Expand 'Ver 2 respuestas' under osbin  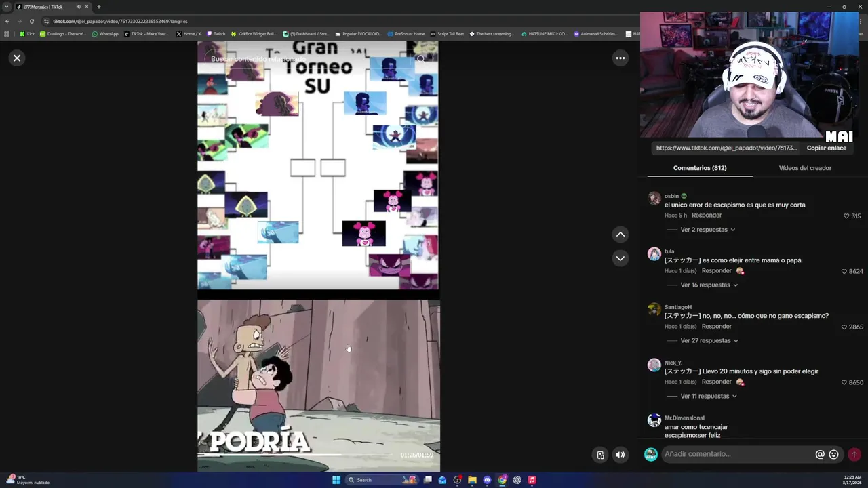point(707,230)
